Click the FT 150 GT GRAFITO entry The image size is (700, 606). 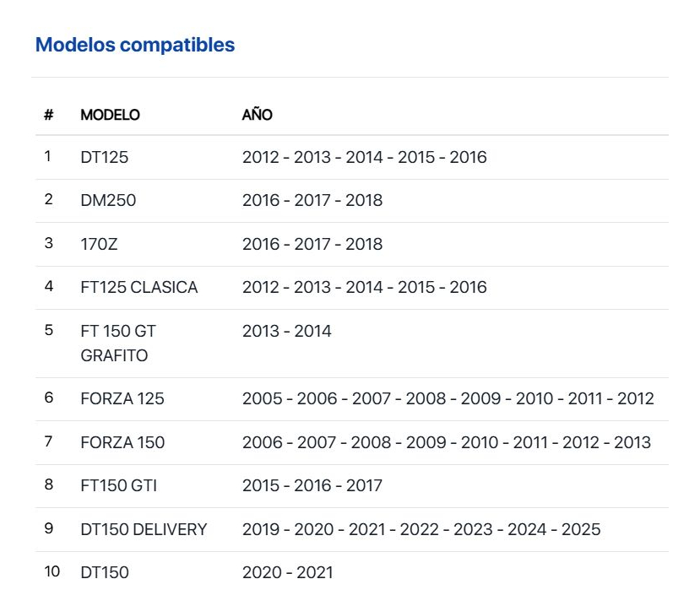118,343
